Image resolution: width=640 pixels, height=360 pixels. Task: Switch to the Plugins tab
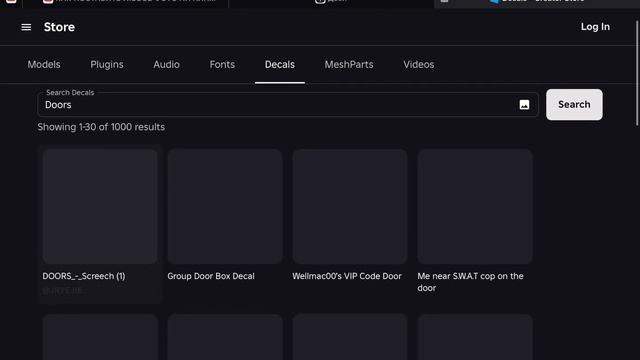(107, 64)
